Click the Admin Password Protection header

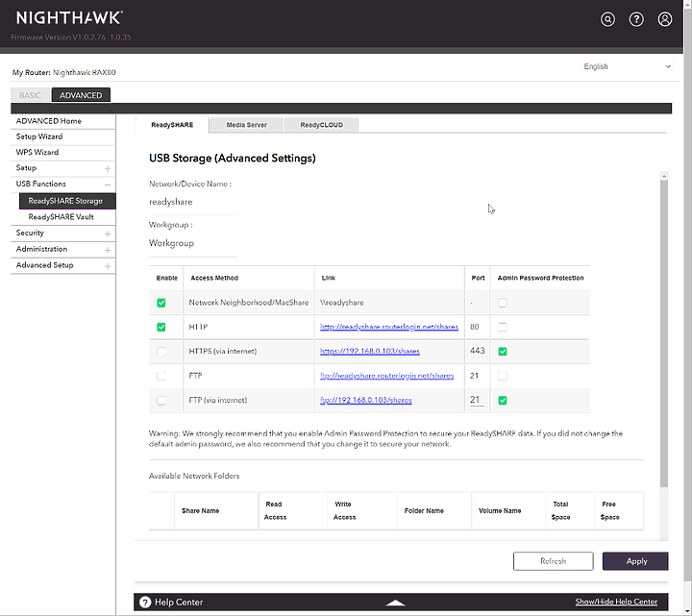540,278
